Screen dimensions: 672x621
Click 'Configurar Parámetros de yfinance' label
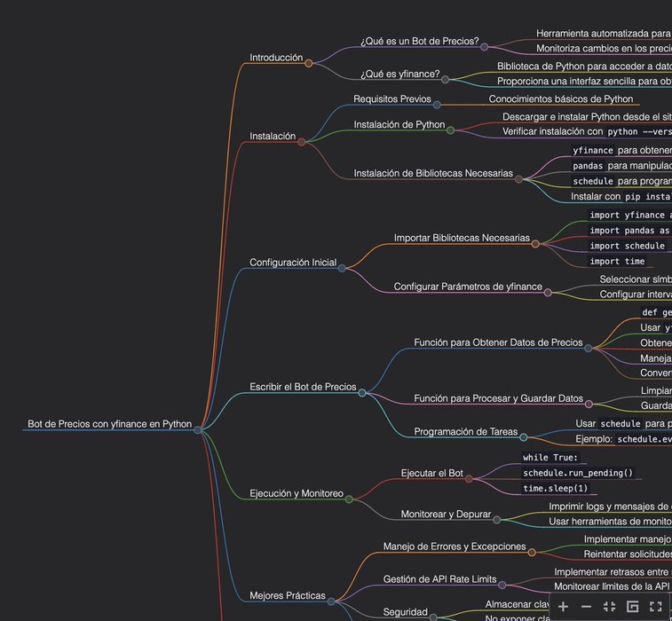tap(468, 287)
